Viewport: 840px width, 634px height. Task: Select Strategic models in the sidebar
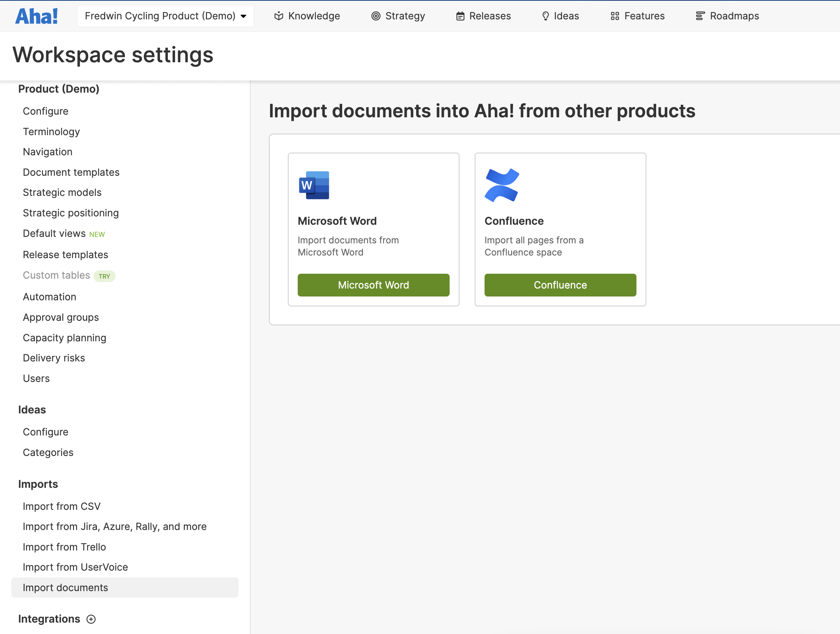62,192
